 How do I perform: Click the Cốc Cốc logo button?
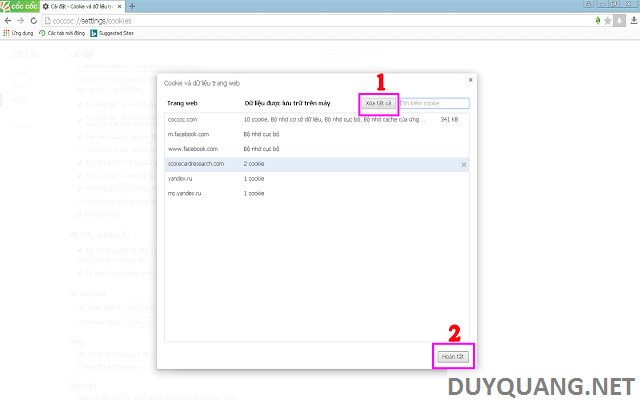pos(20,6)
